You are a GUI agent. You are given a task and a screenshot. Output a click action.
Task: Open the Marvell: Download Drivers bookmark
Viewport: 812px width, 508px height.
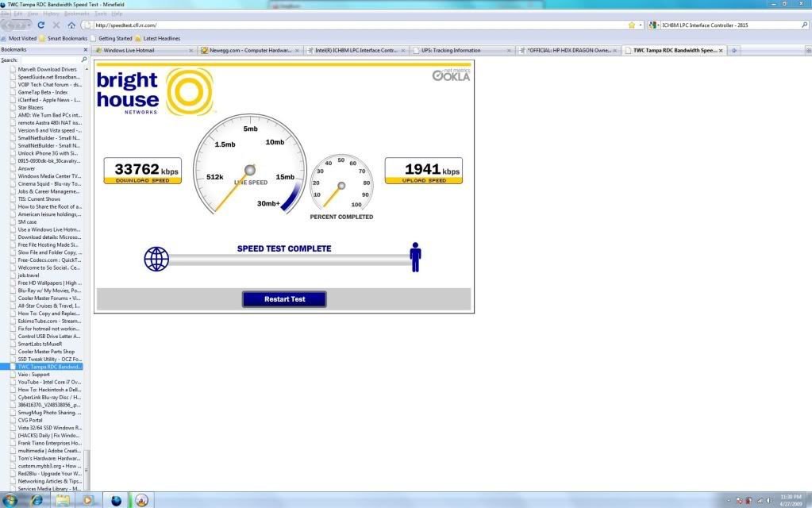47,69
